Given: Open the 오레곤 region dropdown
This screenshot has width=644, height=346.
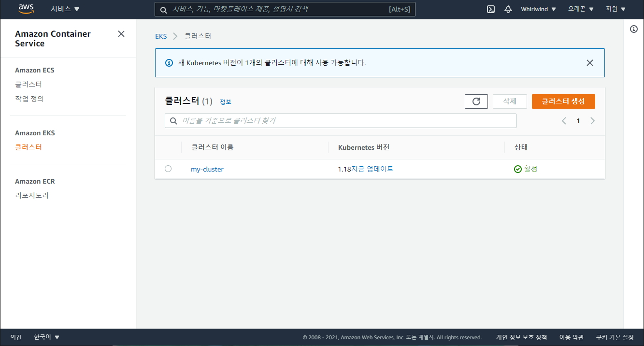Looking at the screenshot, I should point(581,9).
